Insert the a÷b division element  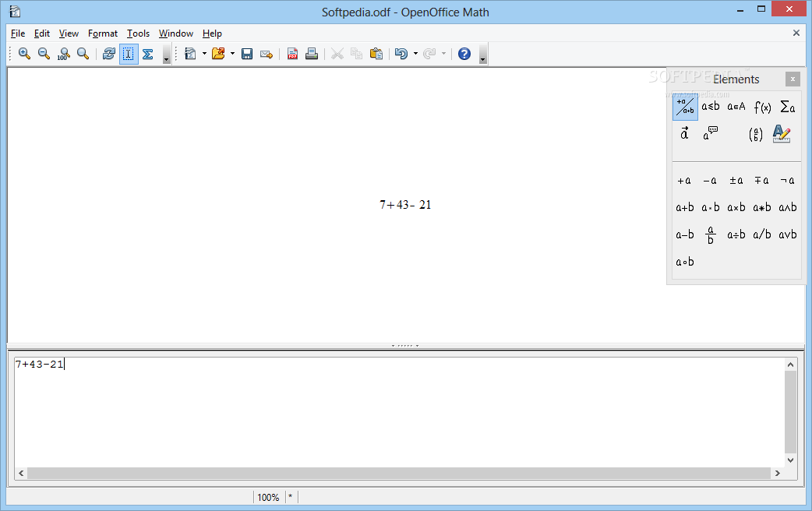click(x=736, y=234)
